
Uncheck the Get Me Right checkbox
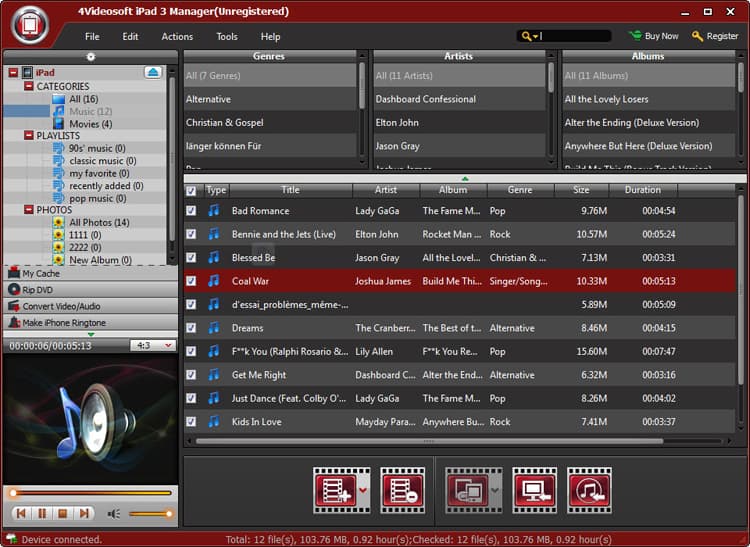click(191, 374)
